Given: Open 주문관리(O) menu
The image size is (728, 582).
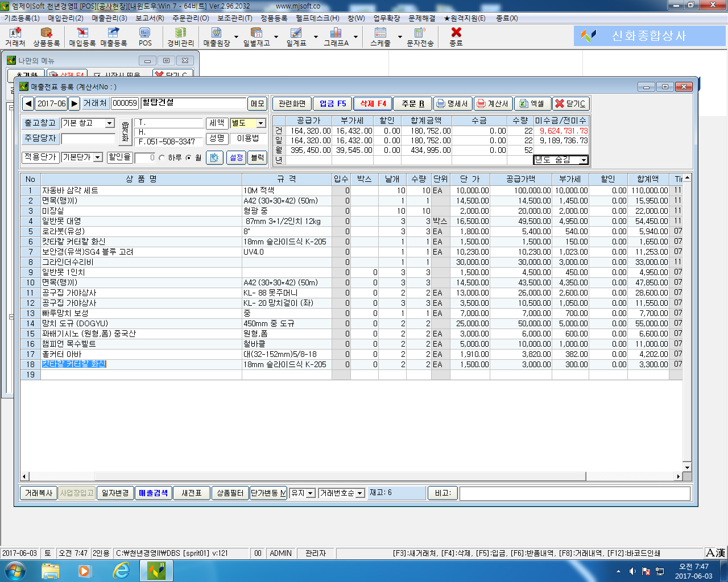Looking at the screenshot, I should tap(191, 18).
